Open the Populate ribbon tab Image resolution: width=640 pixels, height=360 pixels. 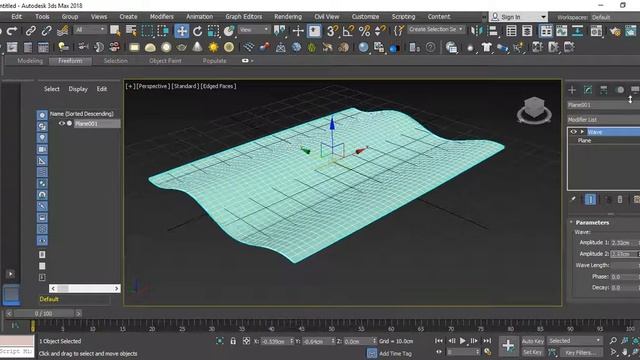[214, 61]
